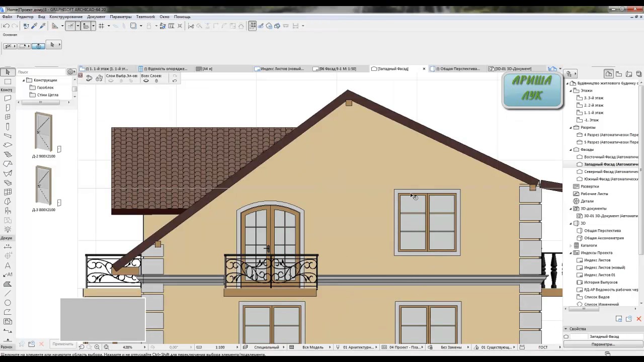This screenshot has height=362, width=644.
Task: Toggle the guide lines button in toolbar
Action: coord(70,26)
